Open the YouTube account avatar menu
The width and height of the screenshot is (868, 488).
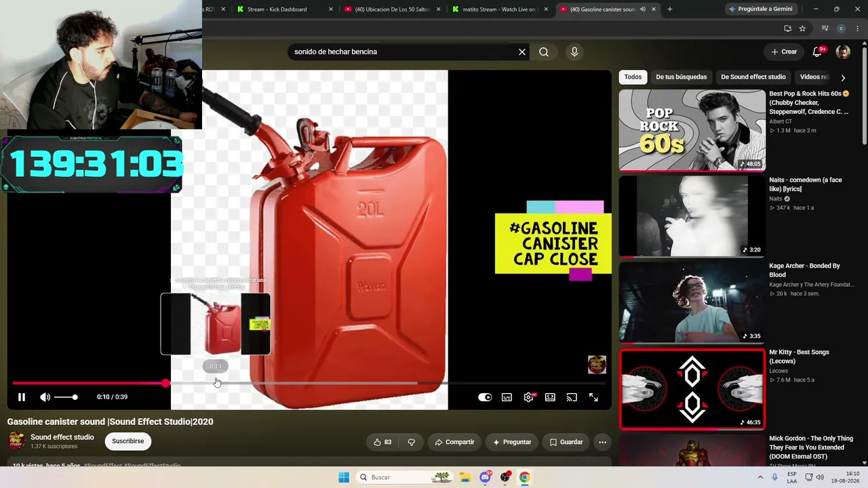click(x=843, y=52)
